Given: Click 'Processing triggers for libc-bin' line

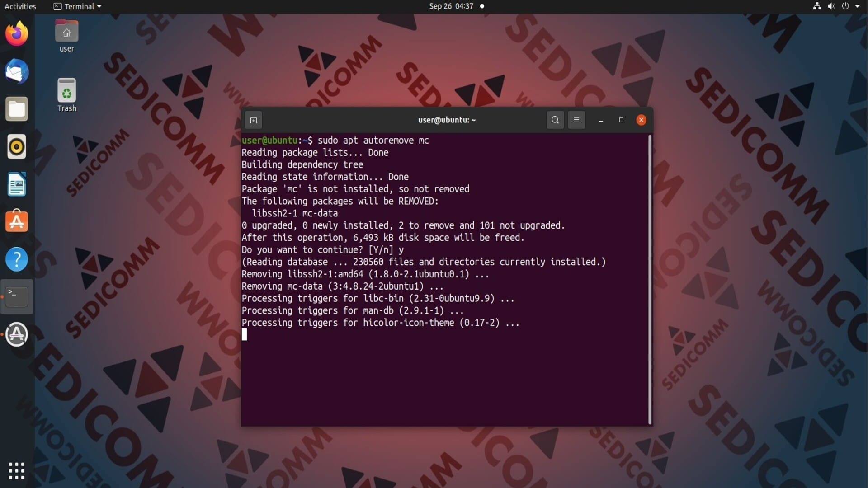Looking at the screenshot, I should click(x=378, y=299).
